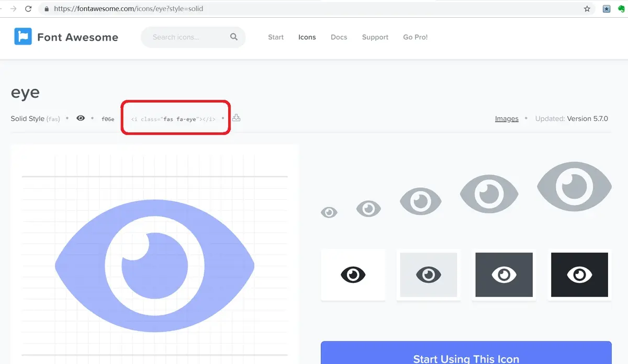The width and height of the screenshot is (628, 364).
Task: Click the padlock secure site icon
Action: 47,9
